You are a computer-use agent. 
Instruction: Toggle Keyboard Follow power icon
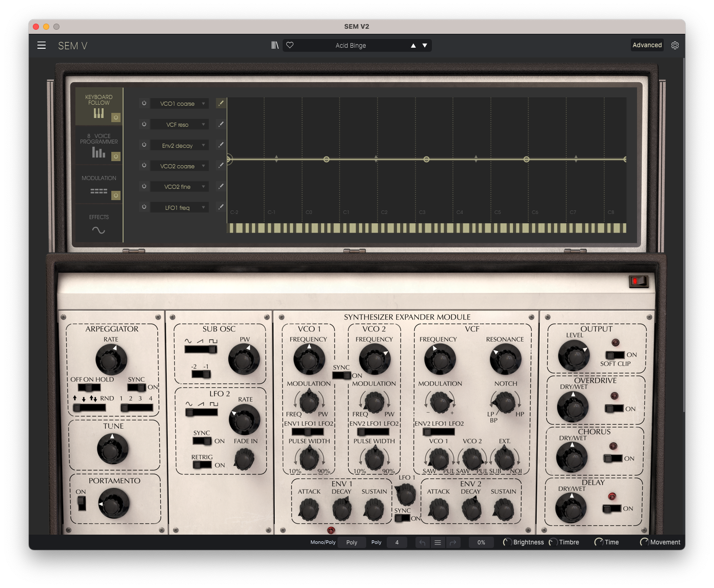(116, 117)
